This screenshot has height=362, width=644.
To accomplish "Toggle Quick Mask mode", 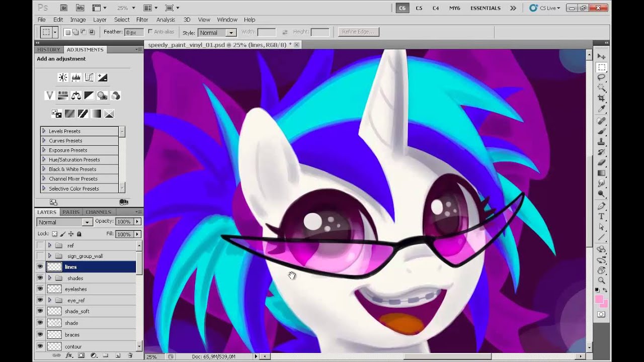I will pyautogui.click(x=601, y=314).
